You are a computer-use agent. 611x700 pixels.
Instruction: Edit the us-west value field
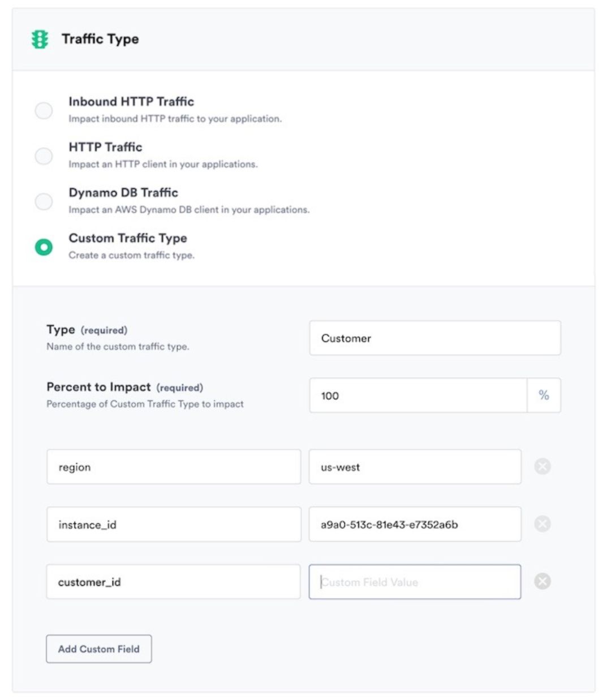[415, 467]
